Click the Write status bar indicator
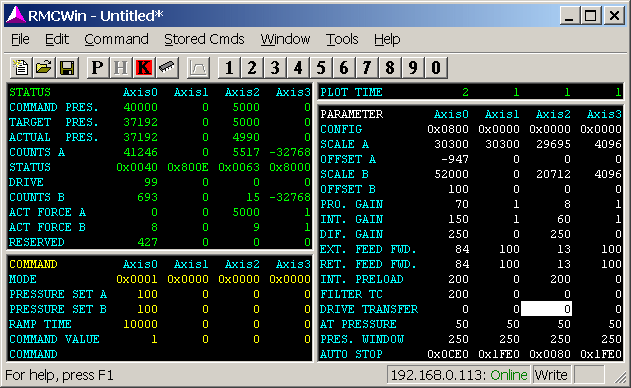This screenshot has height=388, width=631. (x=551, y=375)
